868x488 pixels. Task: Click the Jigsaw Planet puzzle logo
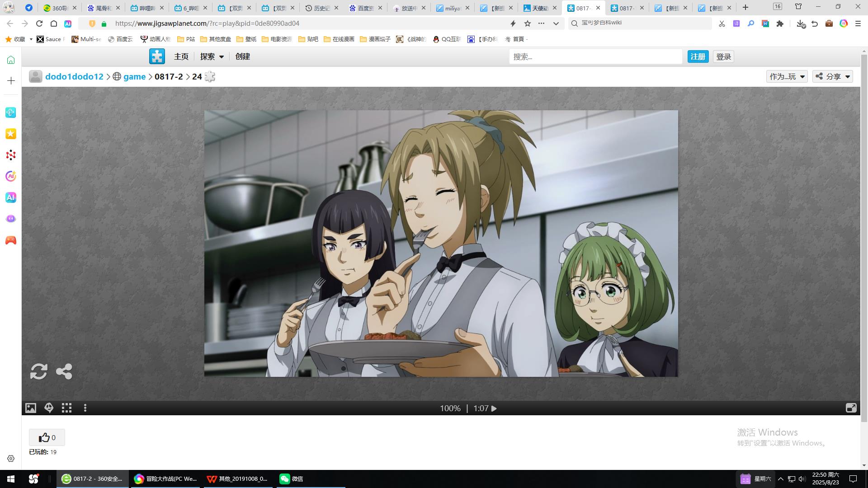(157, 56)
